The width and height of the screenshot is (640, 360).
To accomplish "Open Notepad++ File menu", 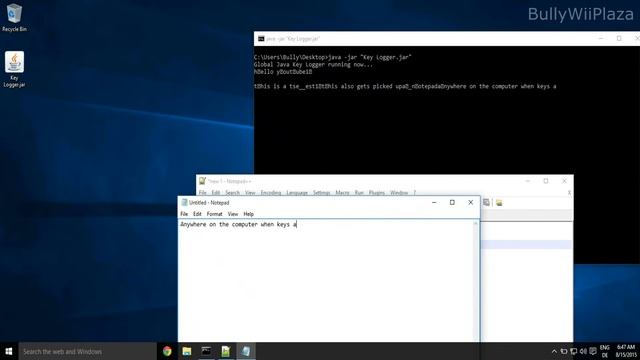I will (202, 193).
